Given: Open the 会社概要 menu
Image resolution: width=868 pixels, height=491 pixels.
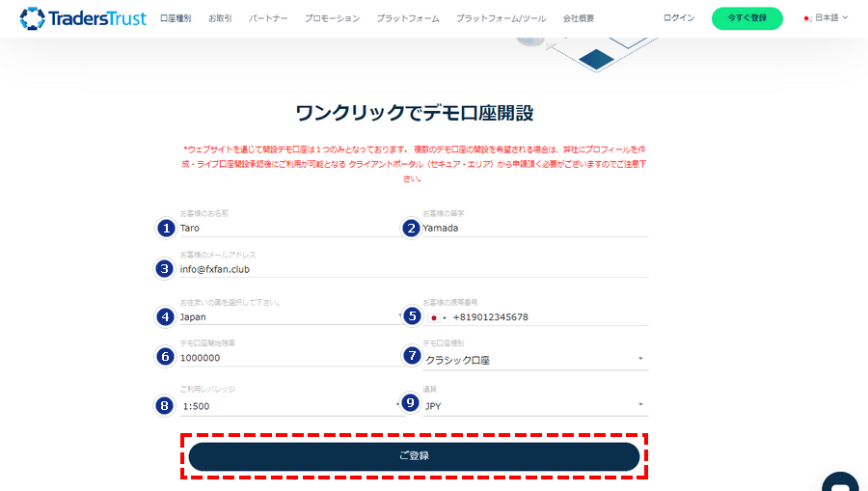Looking at the screenshot, I should click(579, 18).
